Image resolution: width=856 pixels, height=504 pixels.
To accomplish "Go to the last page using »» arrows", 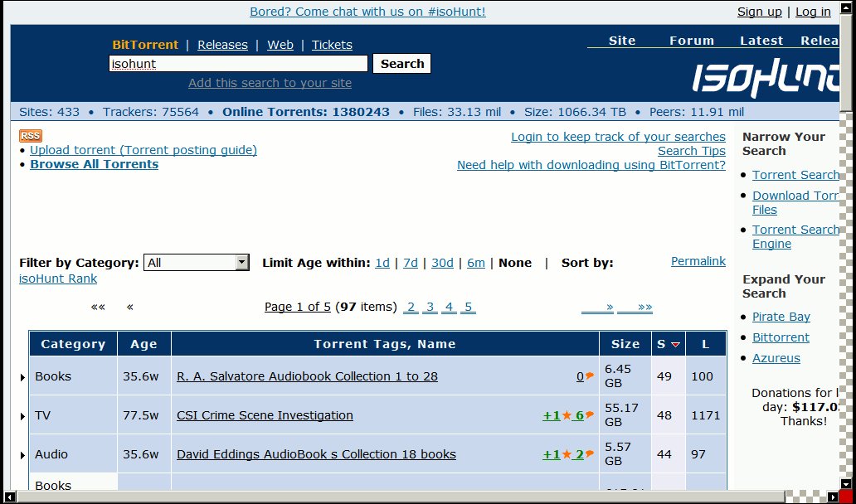I will tap(635, 308).
